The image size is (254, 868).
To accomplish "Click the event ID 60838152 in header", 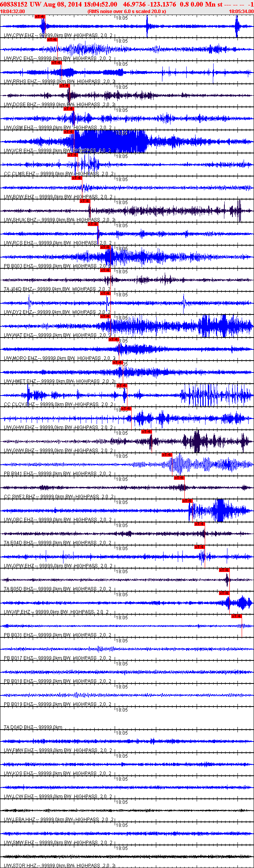I will [13, 4].
